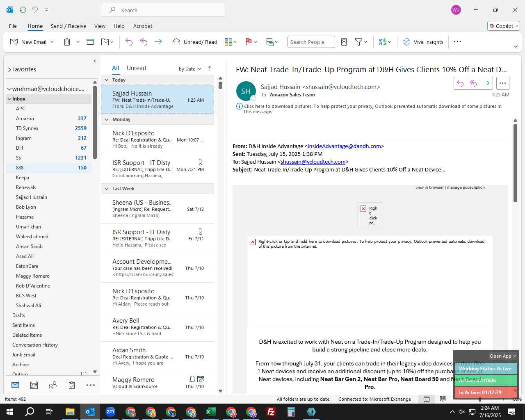Click the Send/Receive sync icon in title bar
The height and width of the screenshot is (420, 525).
click(23, 10)
